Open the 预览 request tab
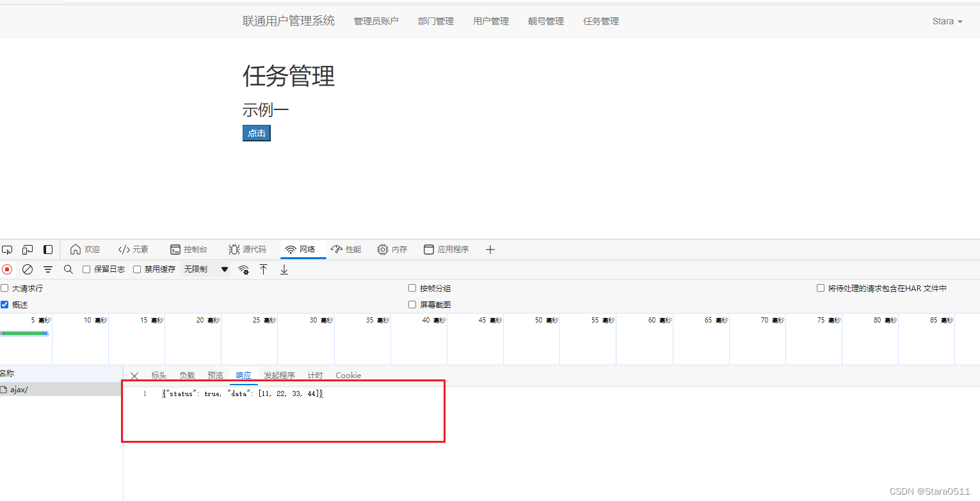Screen dimensions: 980x501 coord(215,376)
